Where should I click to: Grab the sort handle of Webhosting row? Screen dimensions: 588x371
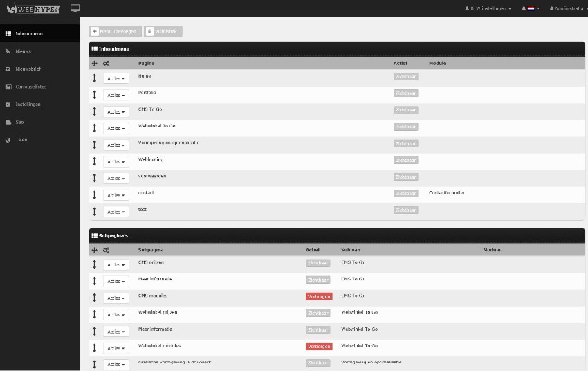point(95,161)
